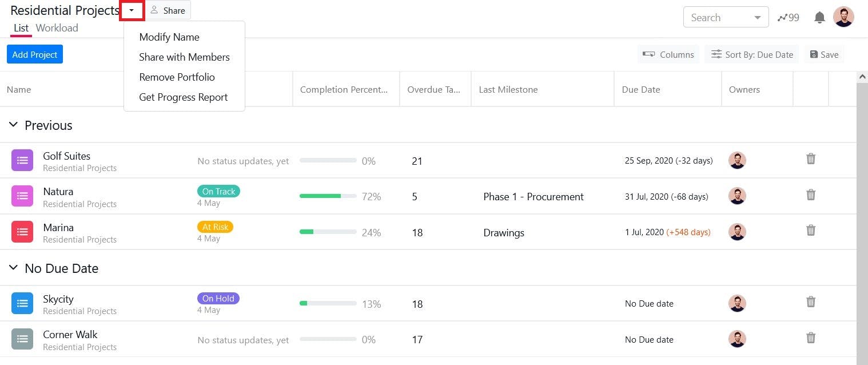Image resolution: width=868 pixels, height=365 pixels.
Task: Switch to the Workload tab
Action: [x=57, y=28]
